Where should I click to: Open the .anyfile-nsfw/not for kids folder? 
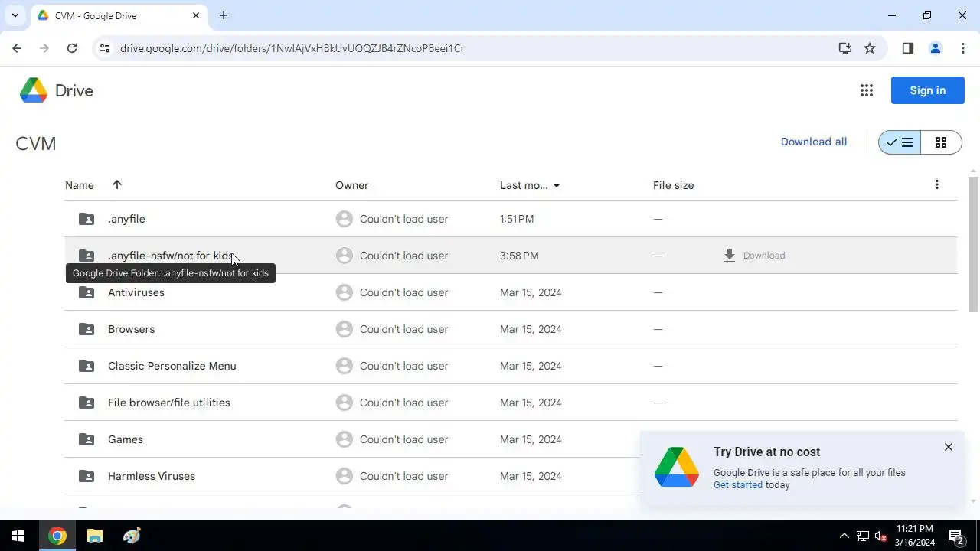(x=170, y=256)
